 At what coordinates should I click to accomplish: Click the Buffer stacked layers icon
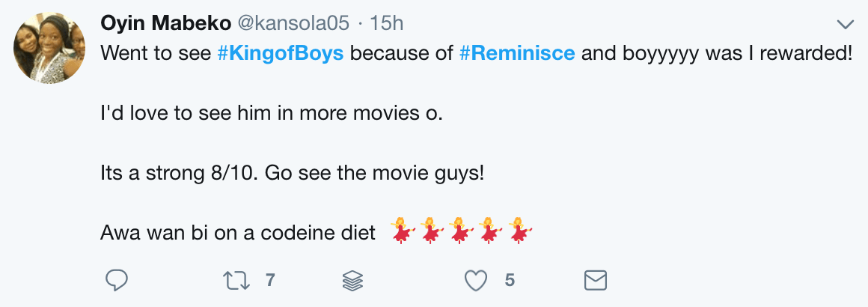pos(352,281)
